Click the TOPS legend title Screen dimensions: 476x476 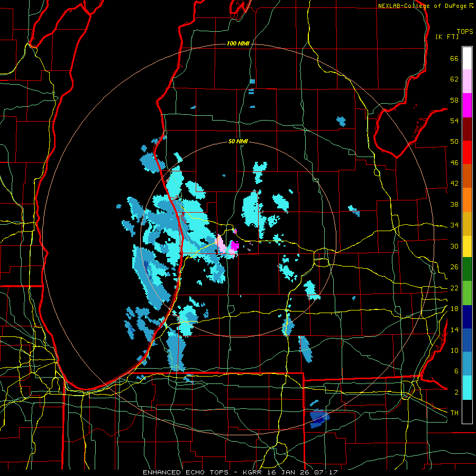pyautogui.click(x=465, y=31)
